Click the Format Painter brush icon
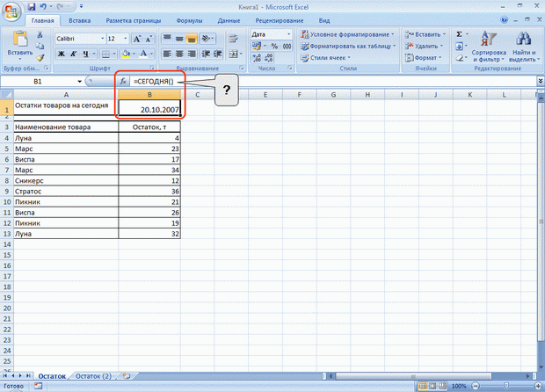545x392 pixels. (40, 58)
